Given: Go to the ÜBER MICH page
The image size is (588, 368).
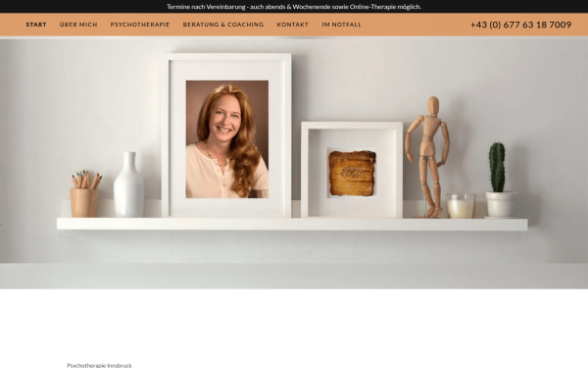Looking at the screenshot, I should click(x=78, y=25).
